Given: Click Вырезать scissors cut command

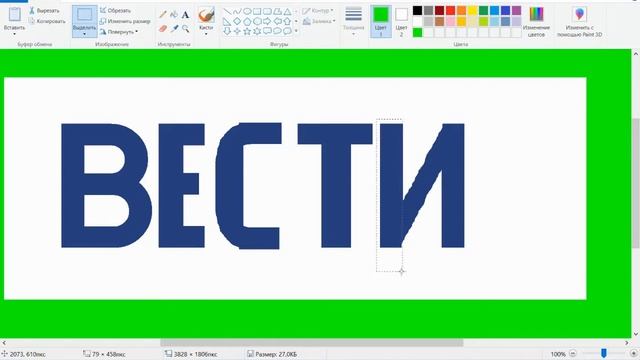Looking at the screenshot, I should pyautogui.click(x=44, y=11).
